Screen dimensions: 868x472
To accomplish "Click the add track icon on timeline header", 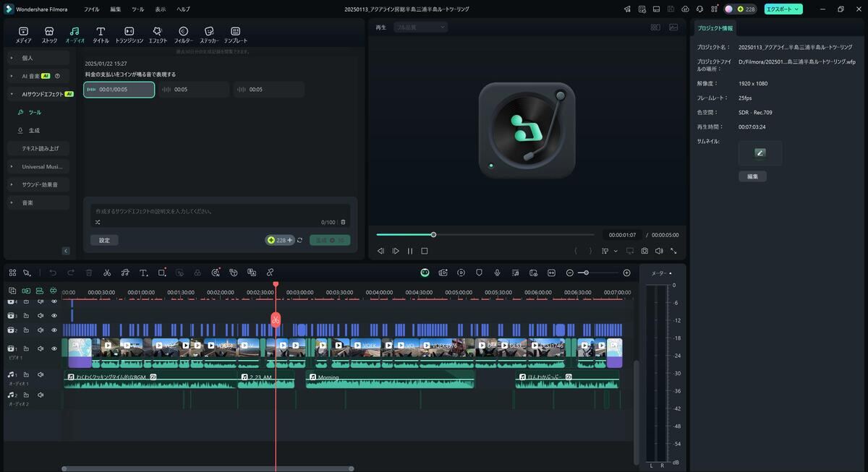I will pos(12,291).
